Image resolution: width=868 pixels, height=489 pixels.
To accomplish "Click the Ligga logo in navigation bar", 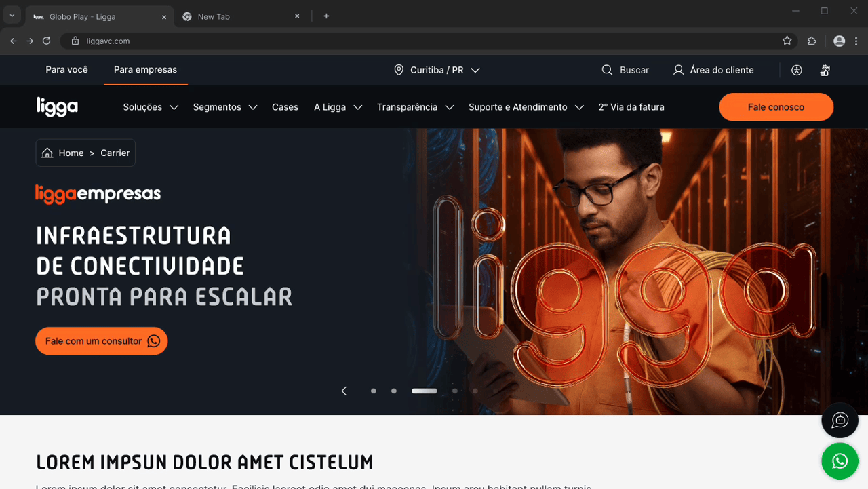I will (x=57, y=106).
